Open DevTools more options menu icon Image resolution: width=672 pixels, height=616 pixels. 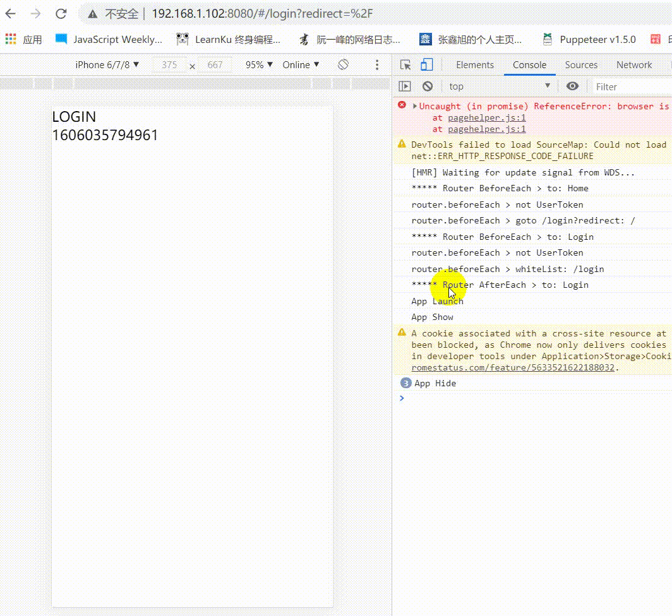(376, 64)
